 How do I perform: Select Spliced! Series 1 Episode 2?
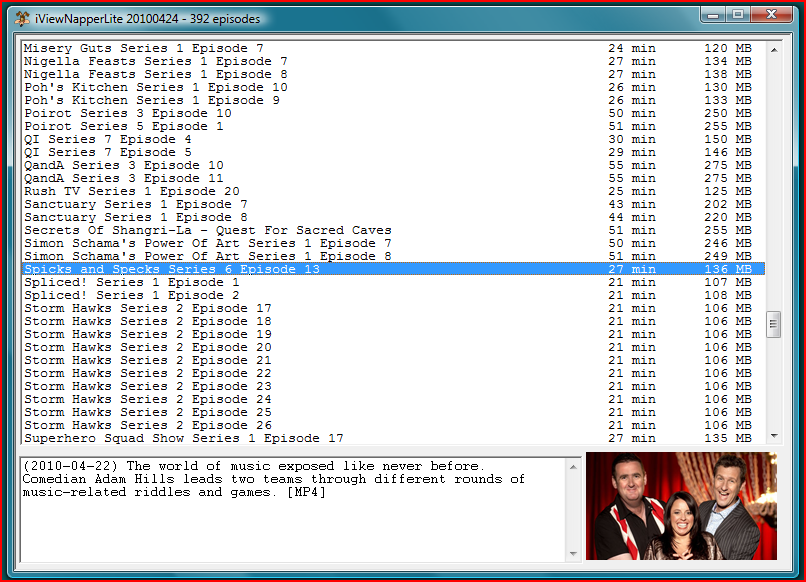(394, 296)
